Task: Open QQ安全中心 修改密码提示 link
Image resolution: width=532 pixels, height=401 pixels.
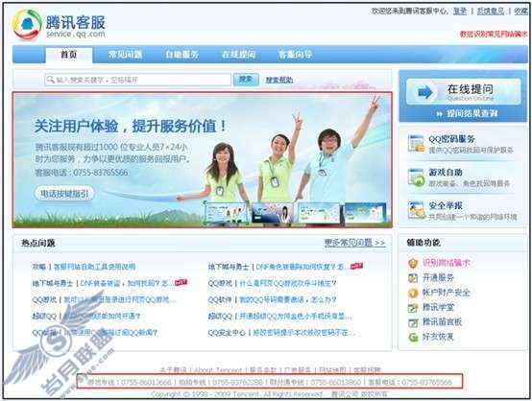Action: (303, 333)
